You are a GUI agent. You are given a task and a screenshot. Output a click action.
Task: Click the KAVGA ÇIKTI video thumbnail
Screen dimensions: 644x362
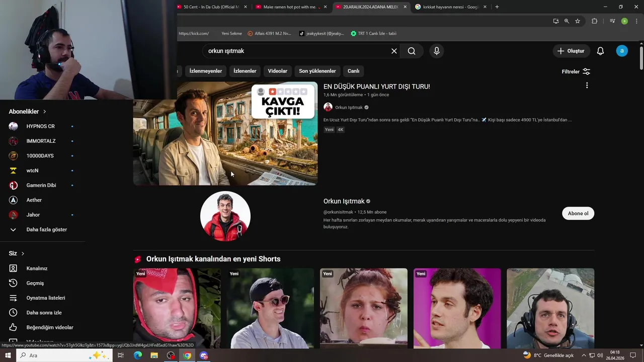pyautogui.click(x=225, y=133)
